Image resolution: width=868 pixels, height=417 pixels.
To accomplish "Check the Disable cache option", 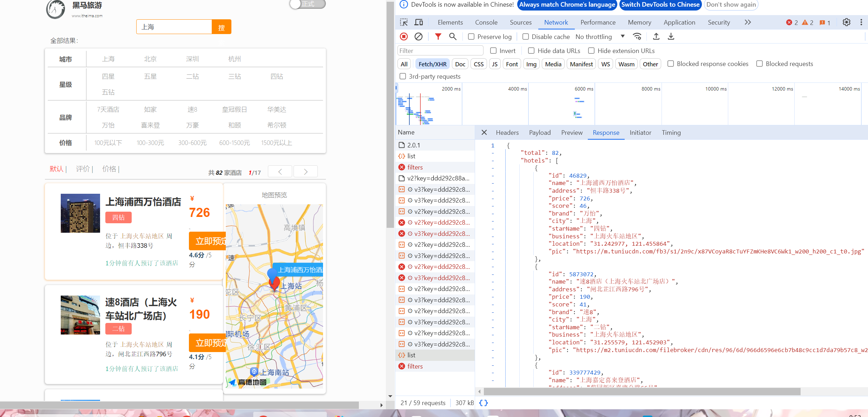I will click(526, 37).
